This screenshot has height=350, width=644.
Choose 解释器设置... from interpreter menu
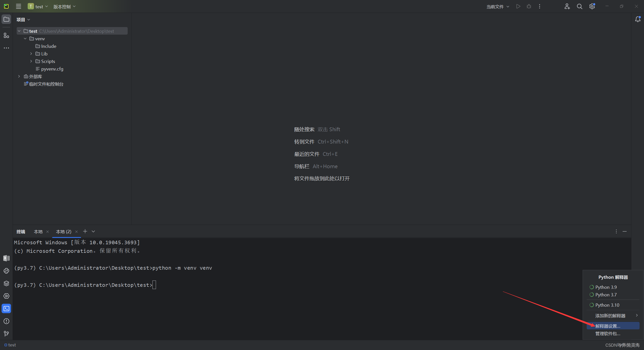[608, 326]
